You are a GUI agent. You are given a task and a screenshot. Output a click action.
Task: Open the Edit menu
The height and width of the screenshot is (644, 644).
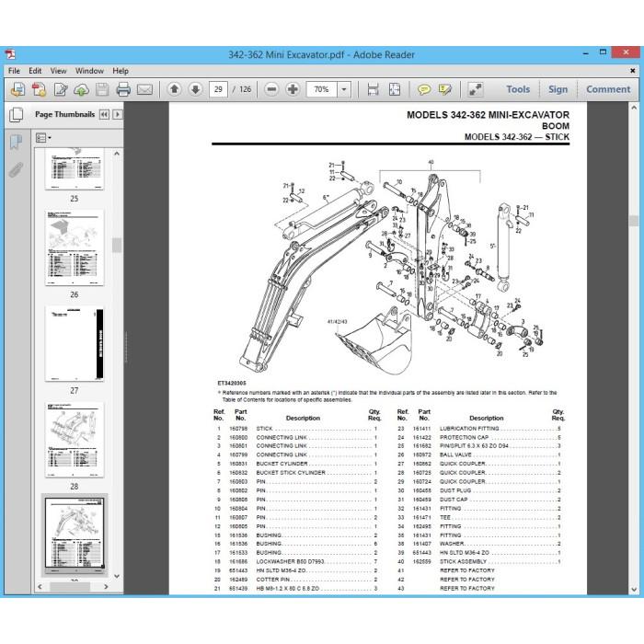35,71
